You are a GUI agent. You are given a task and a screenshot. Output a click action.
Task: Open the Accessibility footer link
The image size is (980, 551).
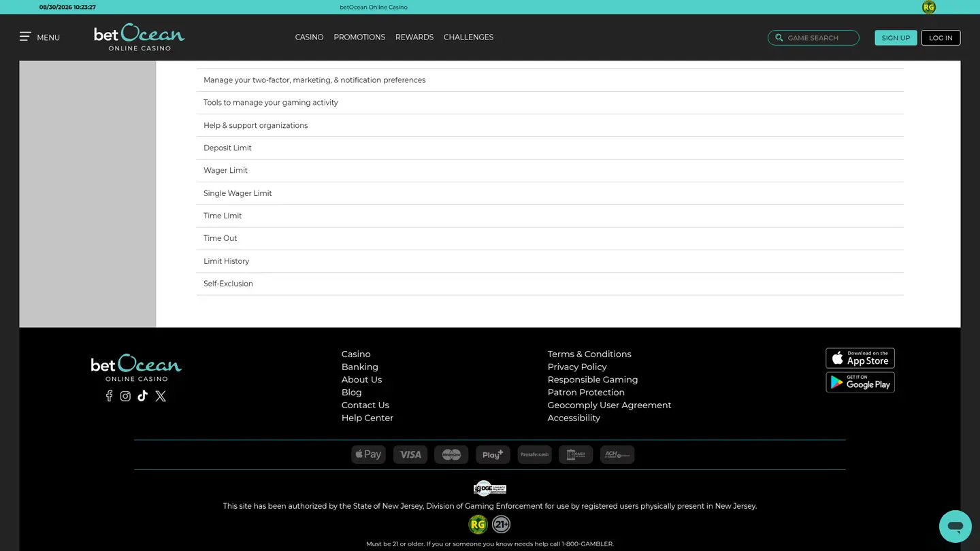click(574, 418)
